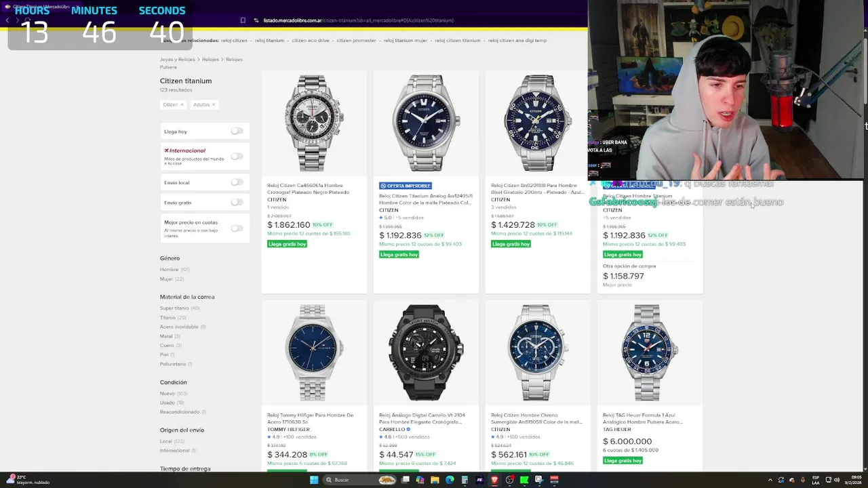Open clock and date 09:05 flyout
Screen dimensions: 868x488
coord(854,480)
